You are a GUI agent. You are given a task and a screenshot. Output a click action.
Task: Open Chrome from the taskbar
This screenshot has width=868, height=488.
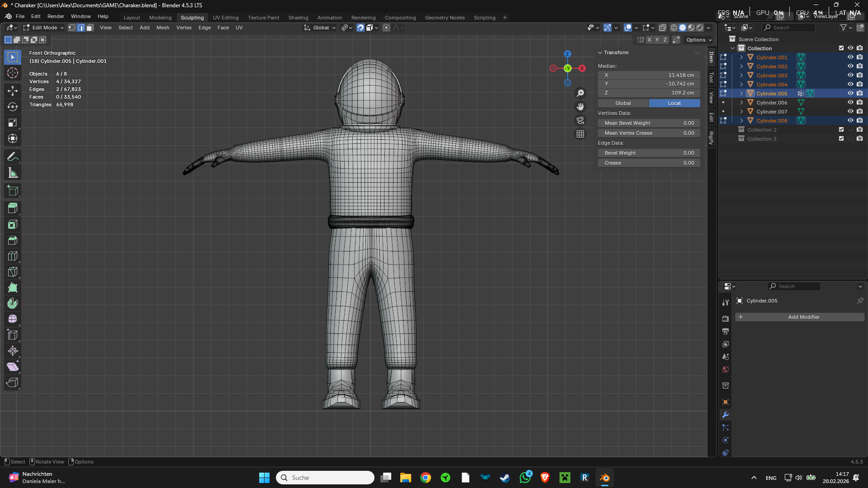click(426, 478)
